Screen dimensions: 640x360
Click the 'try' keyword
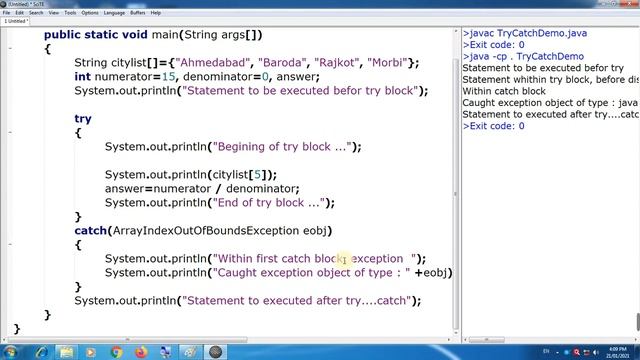point(83,119)
